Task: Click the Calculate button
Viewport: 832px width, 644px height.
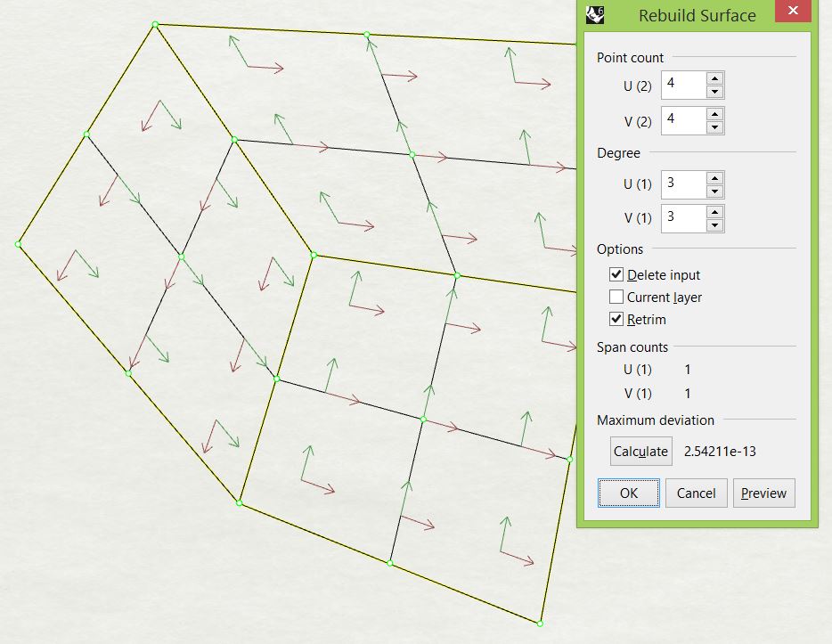Action: coord(641,452)
